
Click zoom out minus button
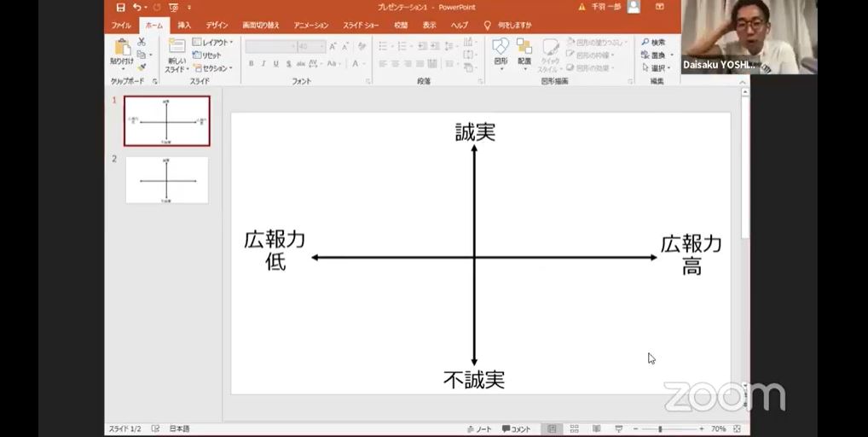[635, 429]
